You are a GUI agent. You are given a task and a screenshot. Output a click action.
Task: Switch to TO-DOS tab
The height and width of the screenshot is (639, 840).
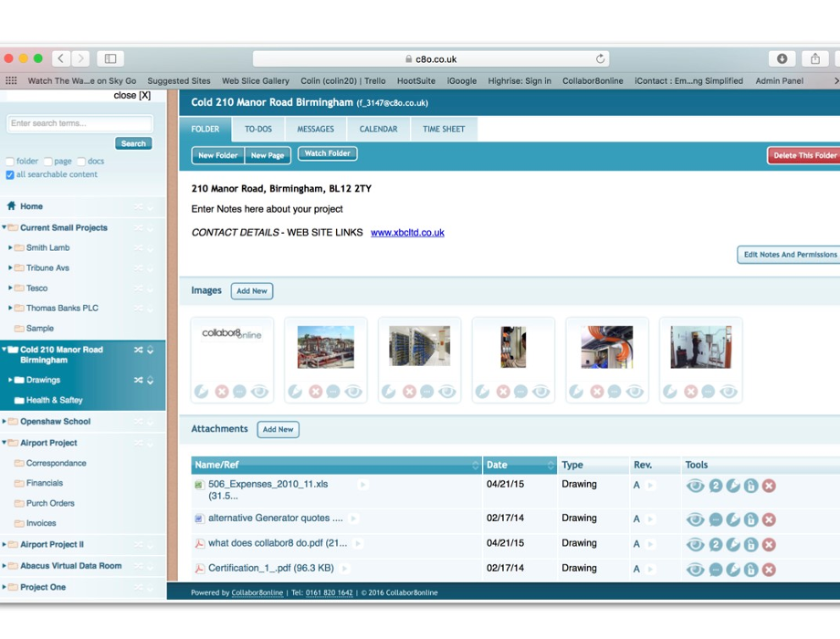(258, 129)
